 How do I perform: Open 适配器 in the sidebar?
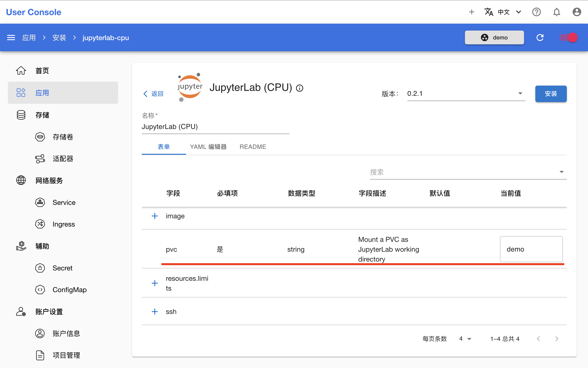(63, 159)
